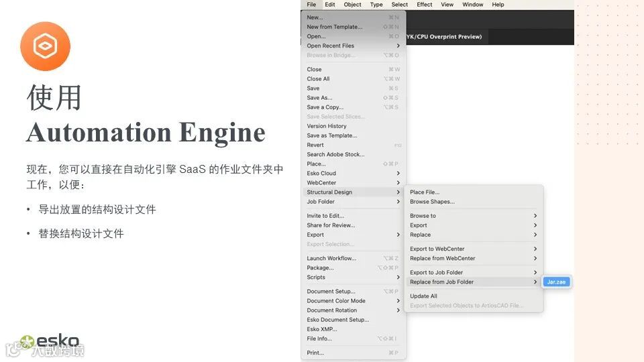Choose Print... menu item
Image resolution: width=644 pixels, height=362 pixels.
(x=354, y=353)
